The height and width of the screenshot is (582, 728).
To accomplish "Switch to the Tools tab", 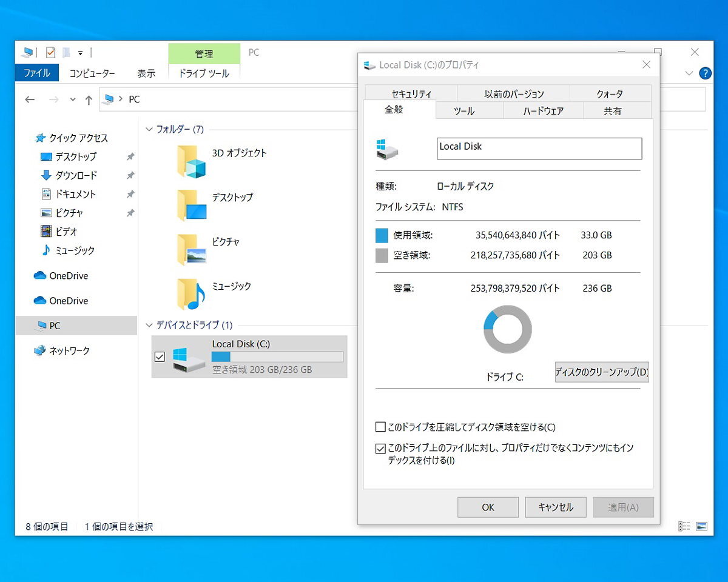I will click(x=464, y=111).
